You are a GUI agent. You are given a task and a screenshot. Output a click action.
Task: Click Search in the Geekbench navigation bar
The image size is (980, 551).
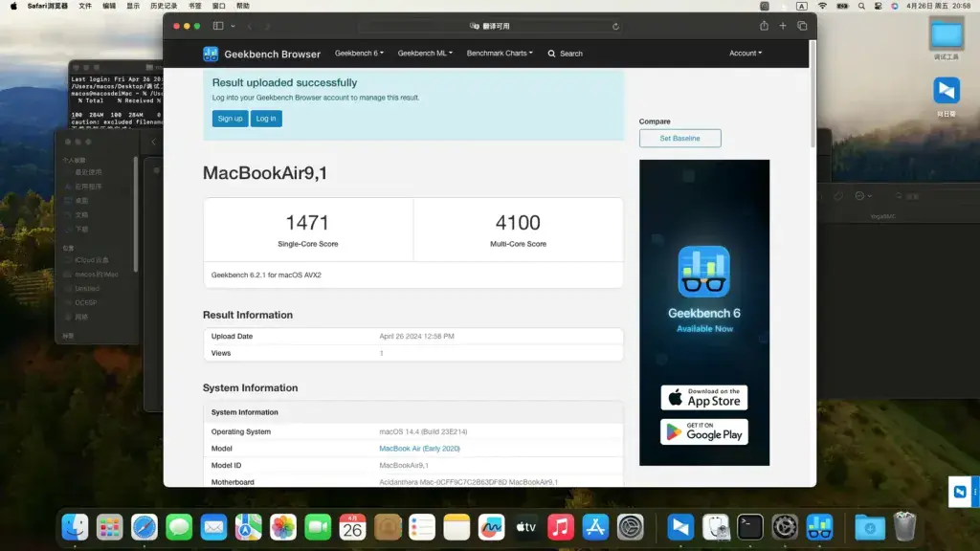point(566,54)
